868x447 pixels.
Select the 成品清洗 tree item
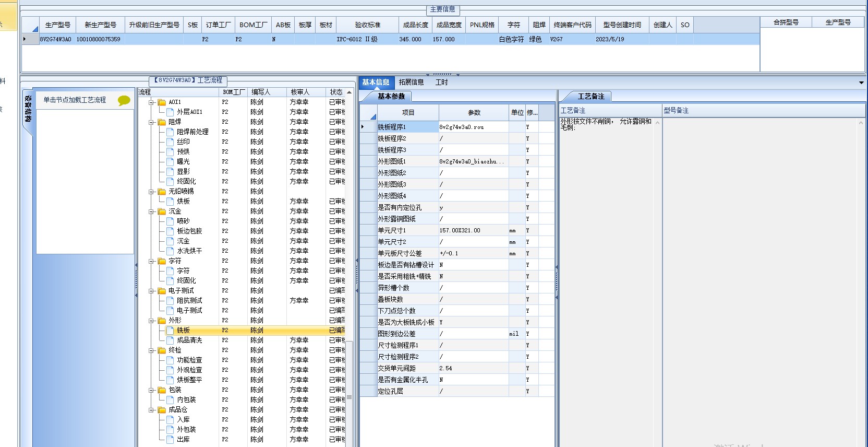point(189,340)
